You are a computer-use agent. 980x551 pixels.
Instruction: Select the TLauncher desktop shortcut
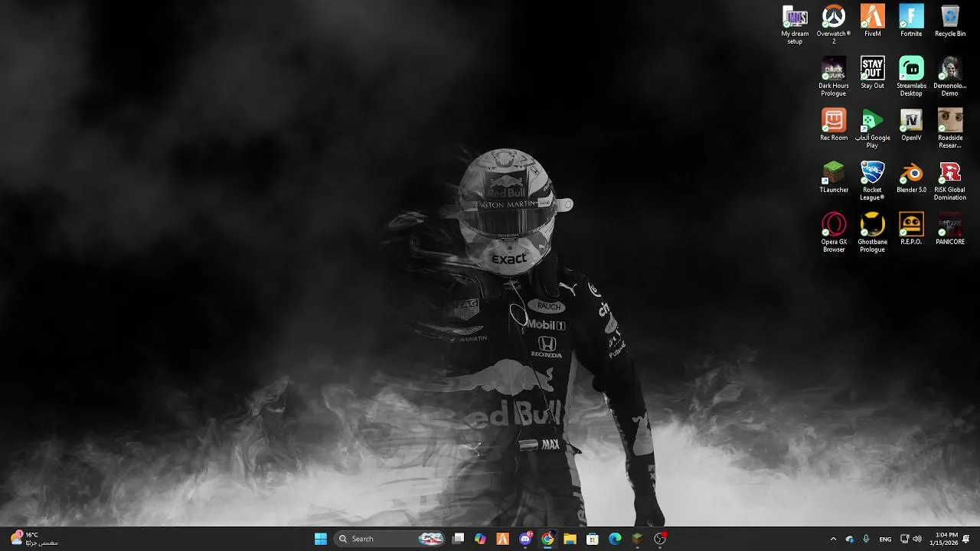coord(834,178)
